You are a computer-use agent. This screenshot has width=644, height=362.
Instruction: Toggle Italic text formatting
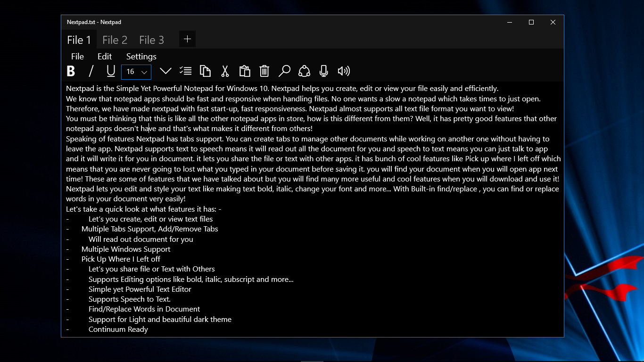(91, 71)
